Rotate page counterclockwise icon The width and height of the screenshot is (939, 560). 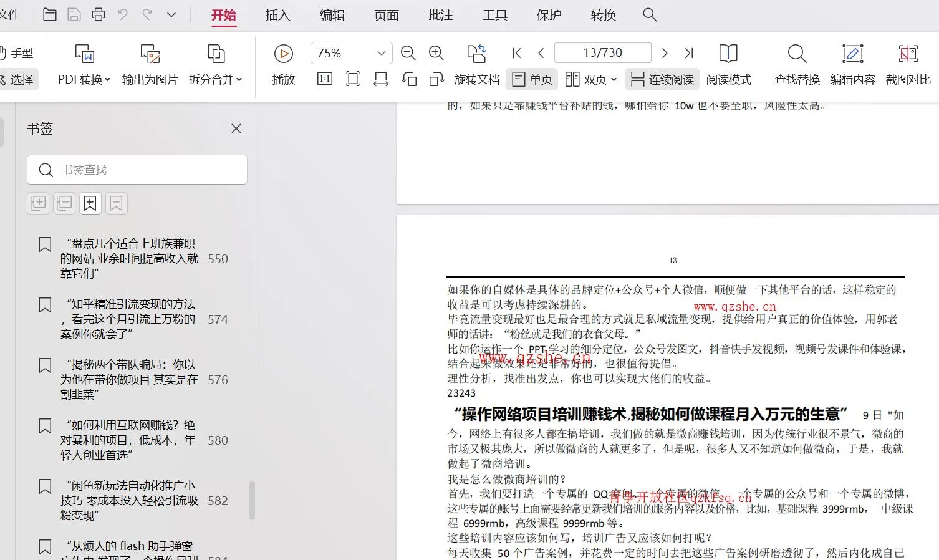click(409, 79)
